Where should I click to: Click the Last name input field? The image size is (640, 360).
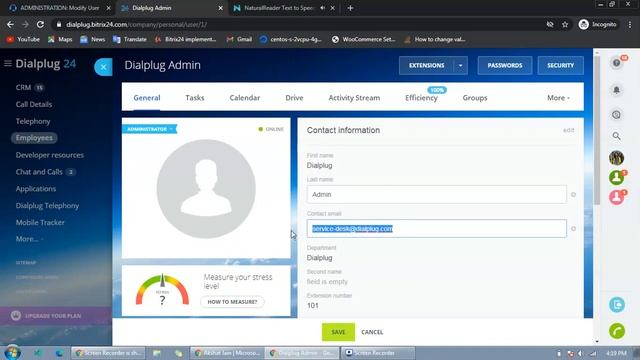436,195
